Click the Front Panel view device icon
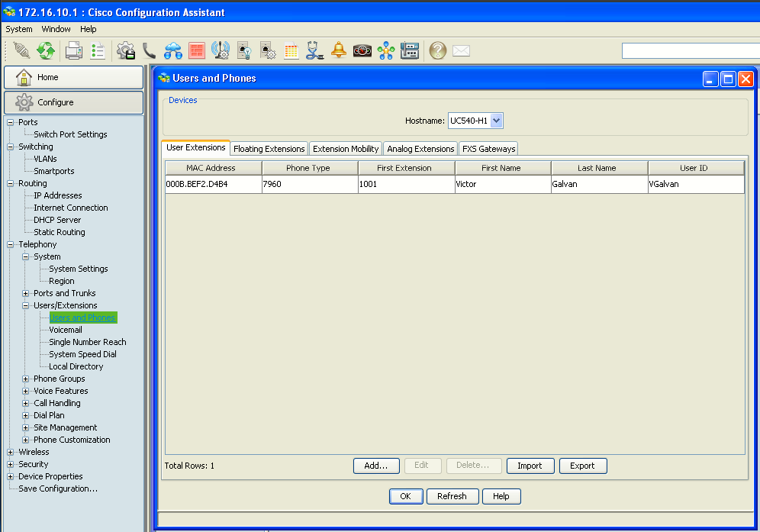The width and height of the screenshot is (760, 532). [410, 50]
